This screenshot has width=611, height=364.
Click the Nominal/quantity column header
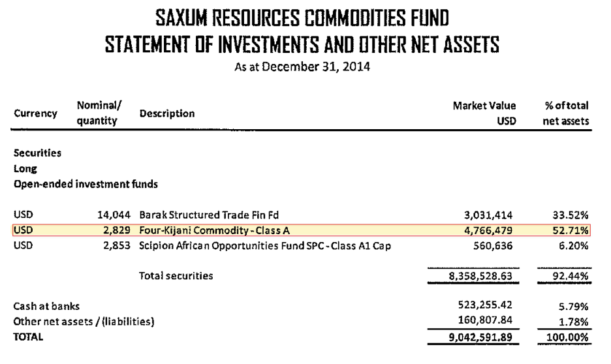(x=99, y=113)
